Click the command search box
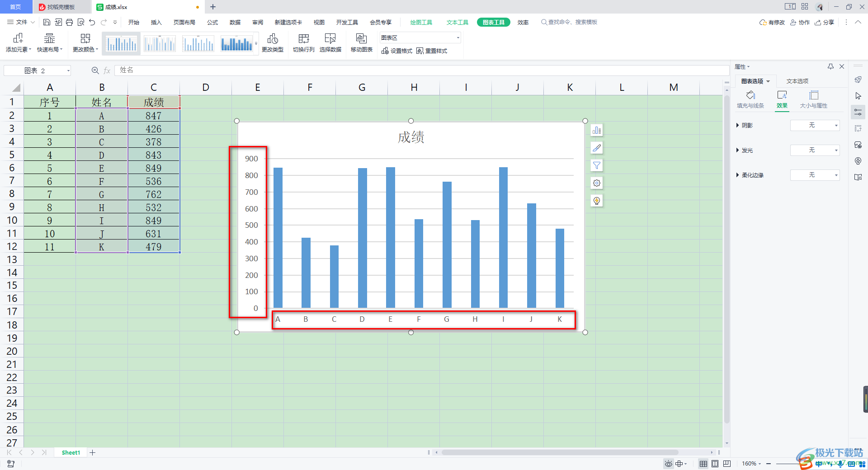 [x=570, y=22]
